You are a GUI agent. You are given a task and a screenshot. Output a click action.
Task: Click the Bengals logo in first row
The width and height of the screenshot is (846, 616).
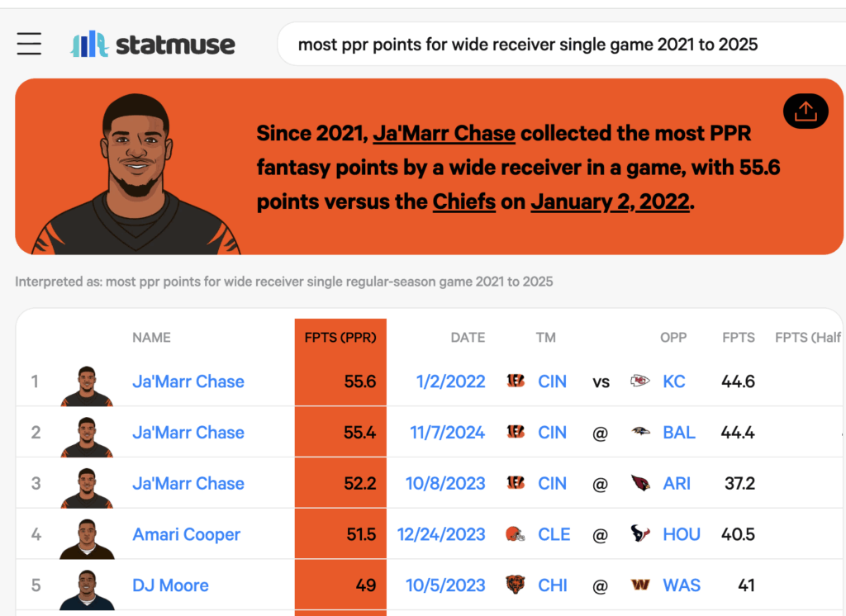pyautogui.click(x=516, y=381)
